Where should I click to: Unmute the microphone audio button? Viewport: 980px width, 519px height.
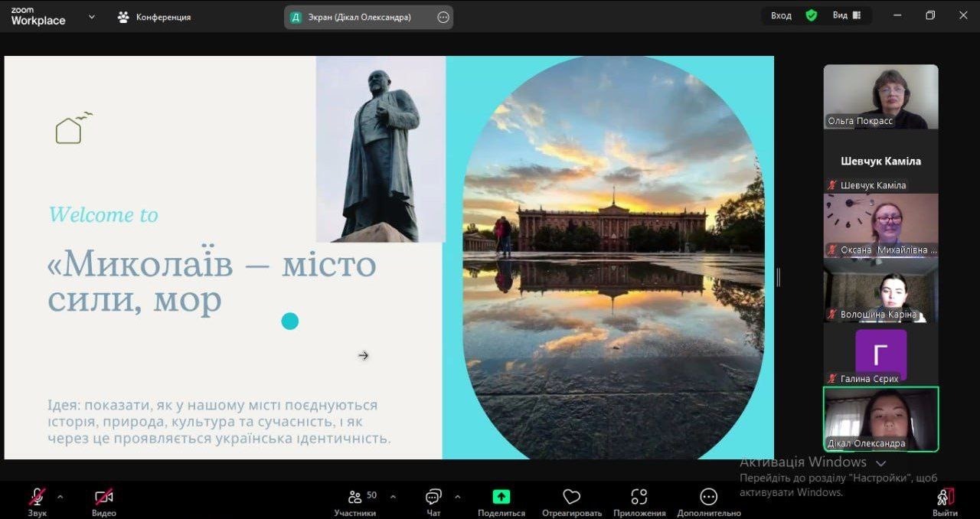click(x=37, y=497)
